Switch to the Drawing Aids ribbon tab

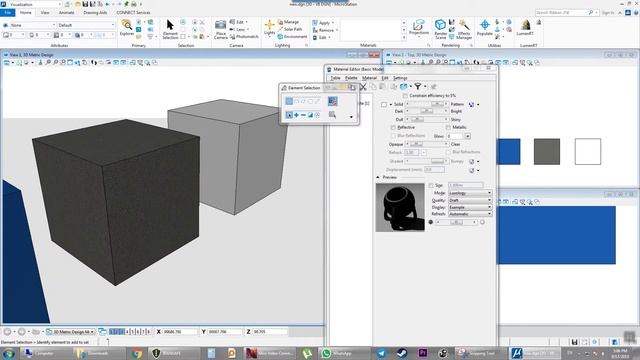pos(95,13)
